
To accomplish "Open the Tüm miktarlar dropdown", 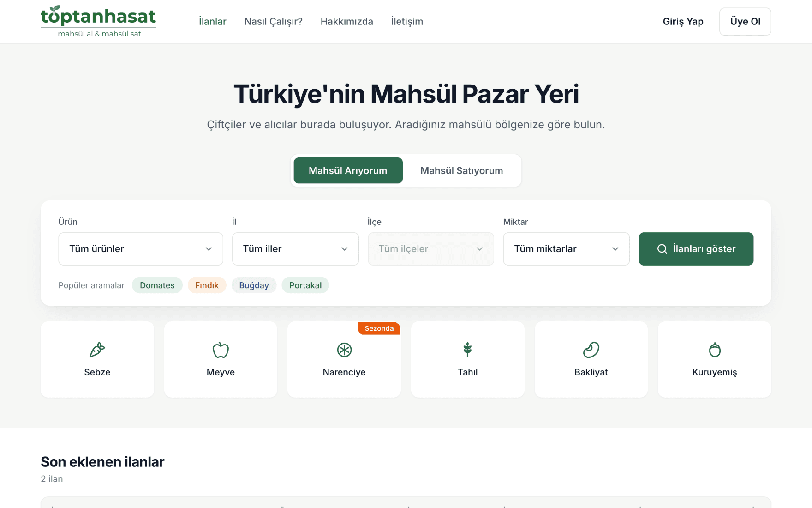I will pyautogui.click(x=567, y=249).
